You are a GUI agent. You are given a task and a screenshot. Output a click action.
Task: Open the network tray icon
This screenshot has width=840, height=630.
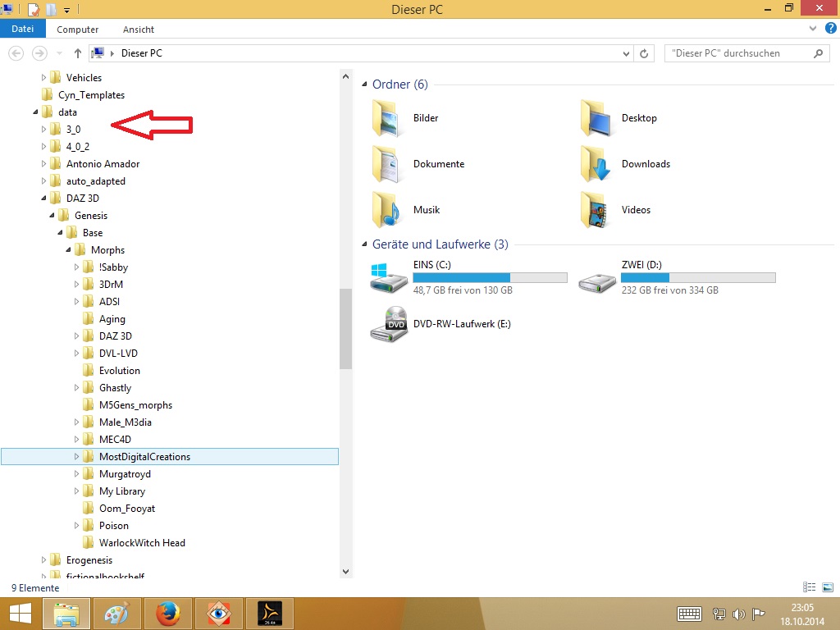tap(719, 614)
